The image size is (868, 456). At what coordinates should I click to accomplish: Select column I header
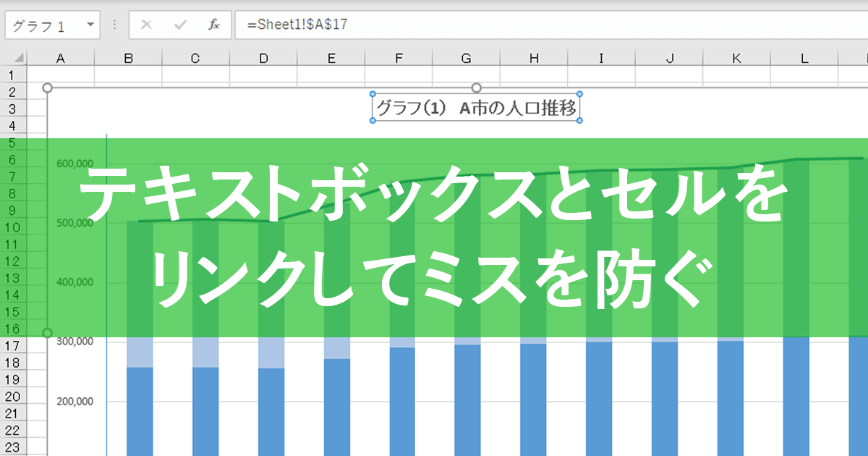pos(601,59)
